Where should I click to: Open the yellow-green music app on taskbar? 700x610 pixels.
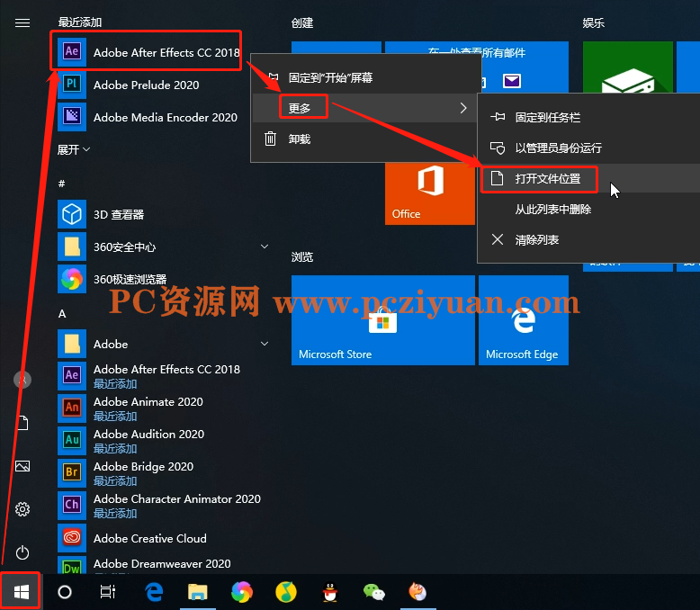286,592
